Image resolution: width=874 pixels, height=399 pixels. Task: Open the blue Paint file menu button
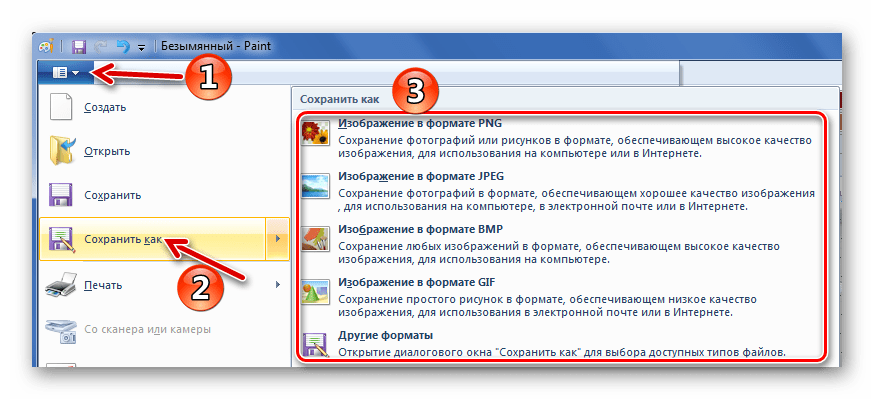point(65,72)
